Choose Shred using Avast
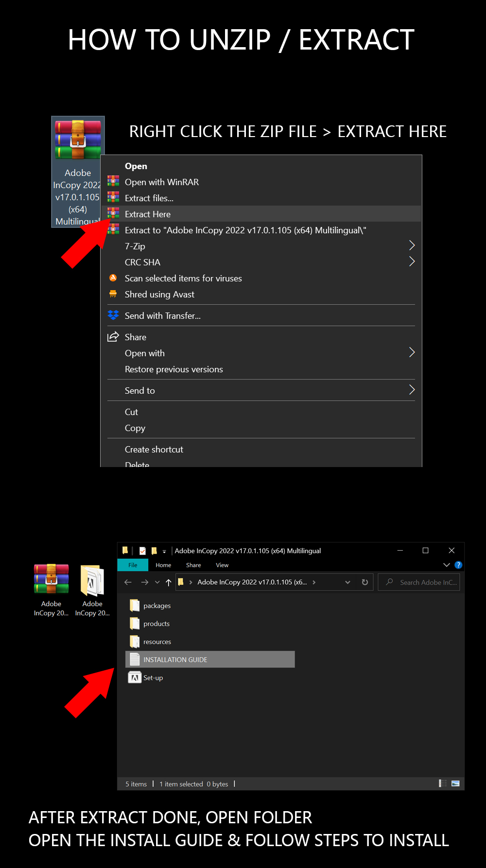 coord(159,295)
